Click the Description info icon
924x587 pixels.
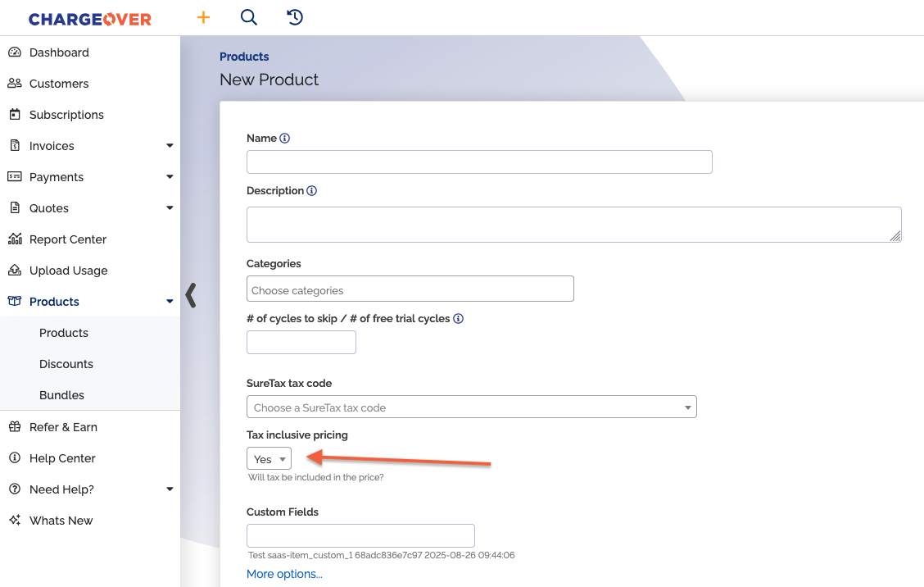pyautogui.click(x=312, y=191)
